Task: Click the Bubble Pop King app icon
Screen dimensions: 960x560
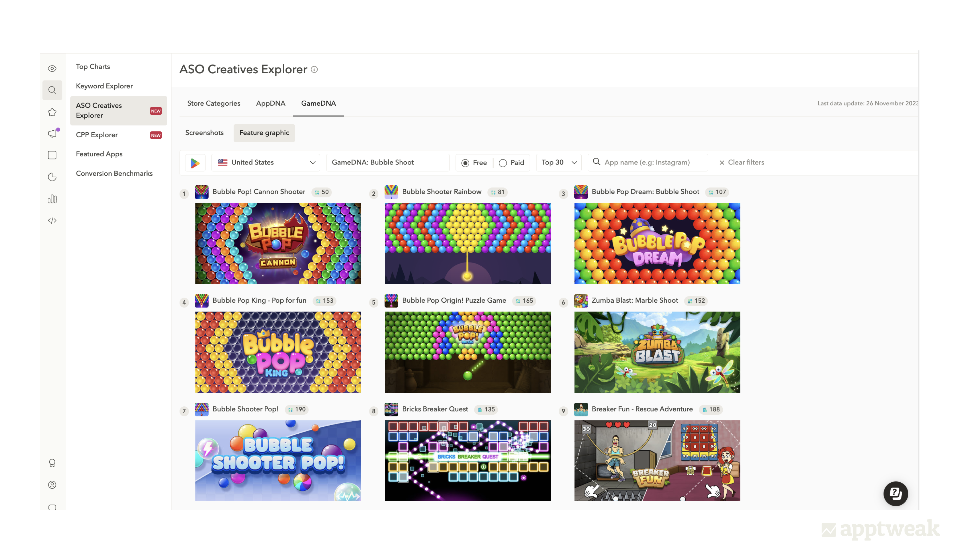Action: click(202, 301)
